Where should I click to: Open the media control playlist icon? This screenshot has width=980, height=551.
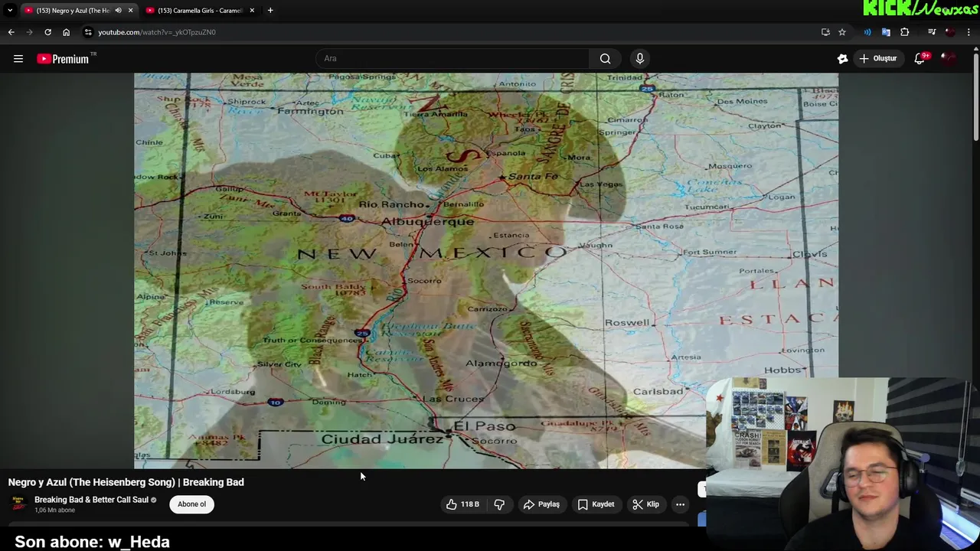point(932,32)
